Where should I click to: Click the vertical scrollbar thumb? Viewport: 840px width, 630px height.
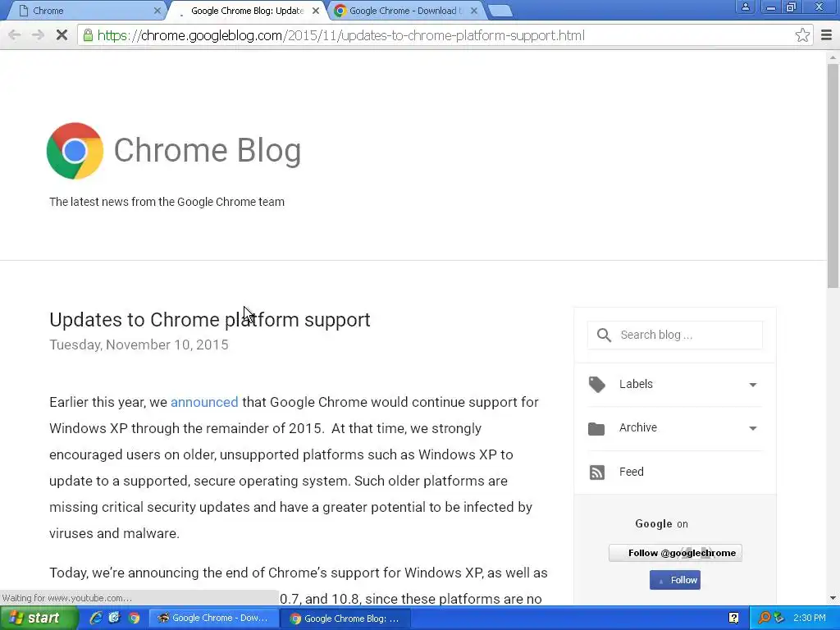pos(833,177)
